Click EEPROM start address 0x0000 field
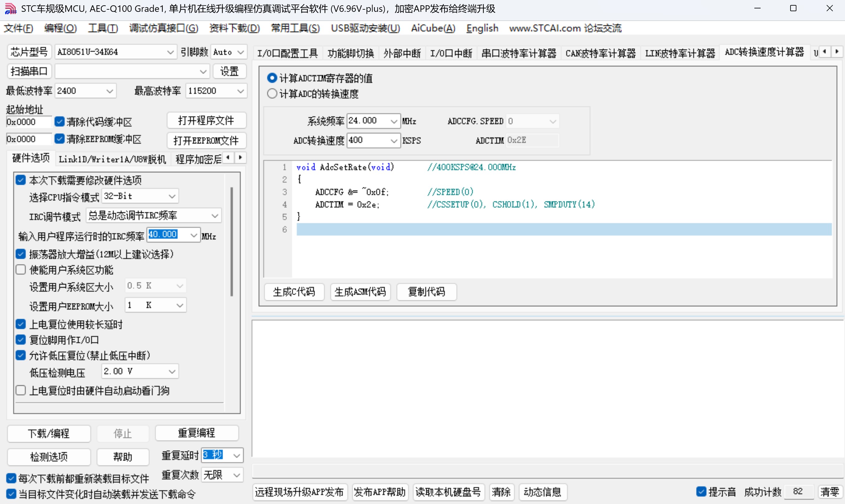Image resolution: width=845 pixels, height=504 pixels. pyautogui.click(x=29, y=139)
